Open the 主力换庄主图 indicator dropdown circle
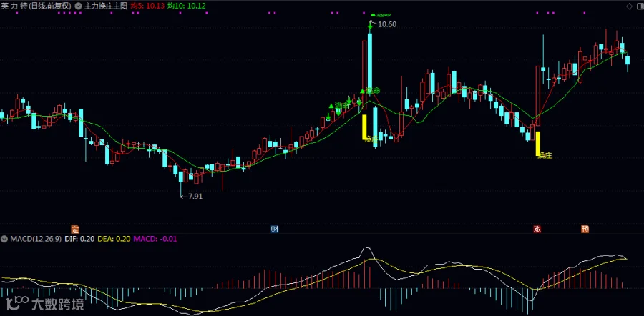This screenshot has width=644, height=316. click(79, 6)
